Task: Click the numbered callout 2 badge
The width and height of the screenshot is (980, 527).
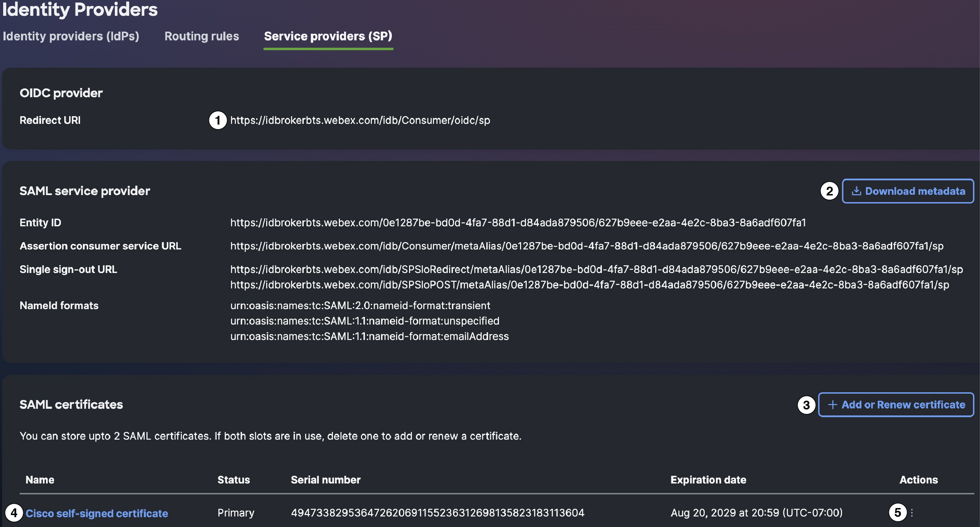Action: 829,191
